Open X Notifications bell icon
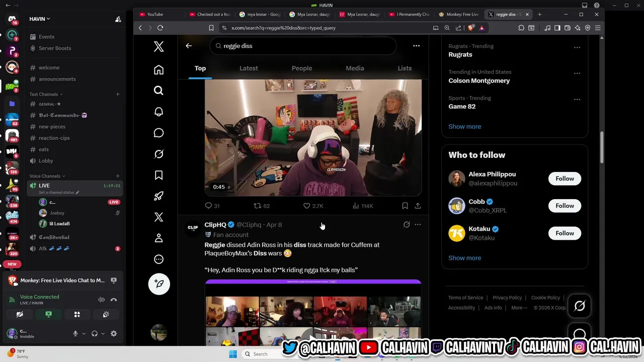 pos(158,112)
